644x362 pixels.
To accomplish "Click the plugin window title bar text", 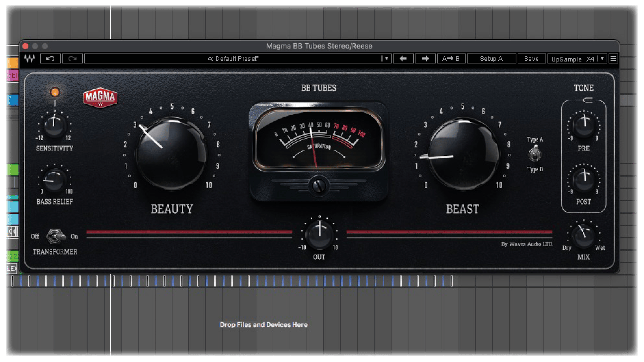I will (x=319, y=46).
